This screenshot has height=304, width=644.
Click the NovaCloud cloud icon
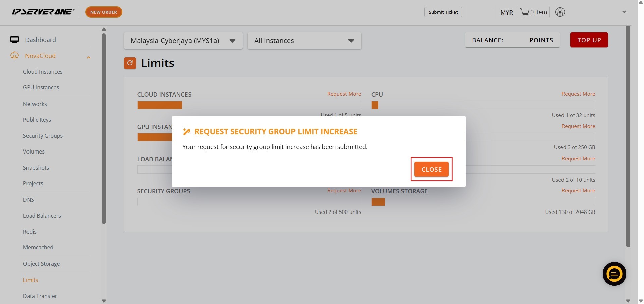point(15,56)
